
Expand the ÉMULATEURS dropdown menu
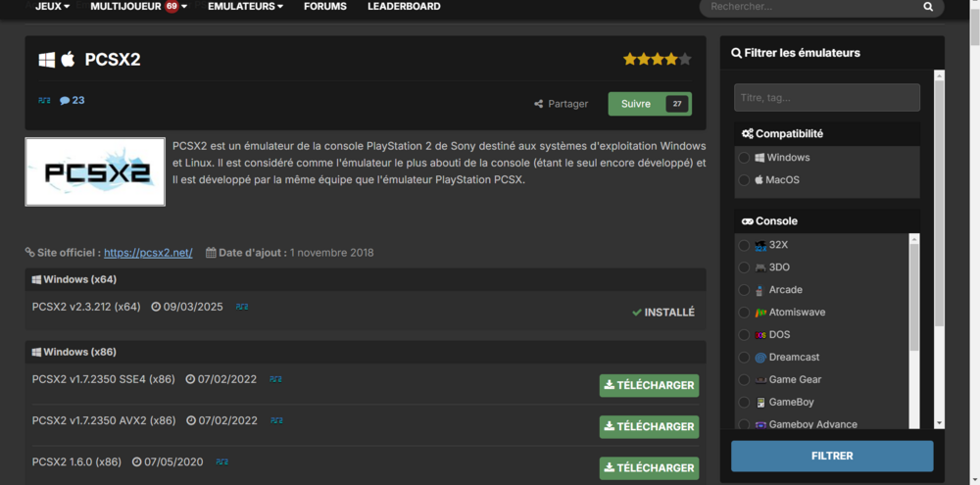245,7
